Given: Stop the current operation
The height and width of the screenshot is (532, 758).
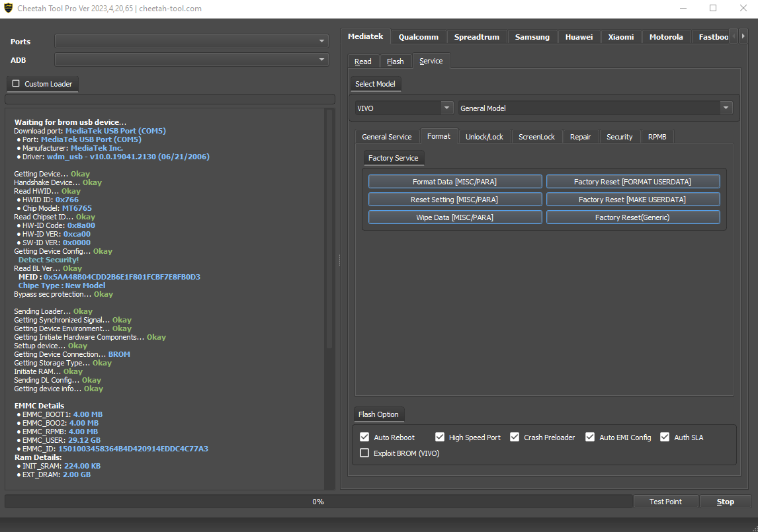Looking at the screenshot, I should [x=725, y=501].
